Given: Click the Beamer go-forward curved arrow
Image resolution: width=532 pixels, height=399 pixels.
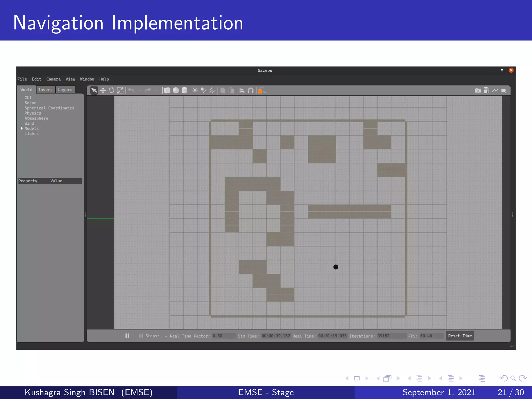Looking at the screenshot, I should 523,378.
